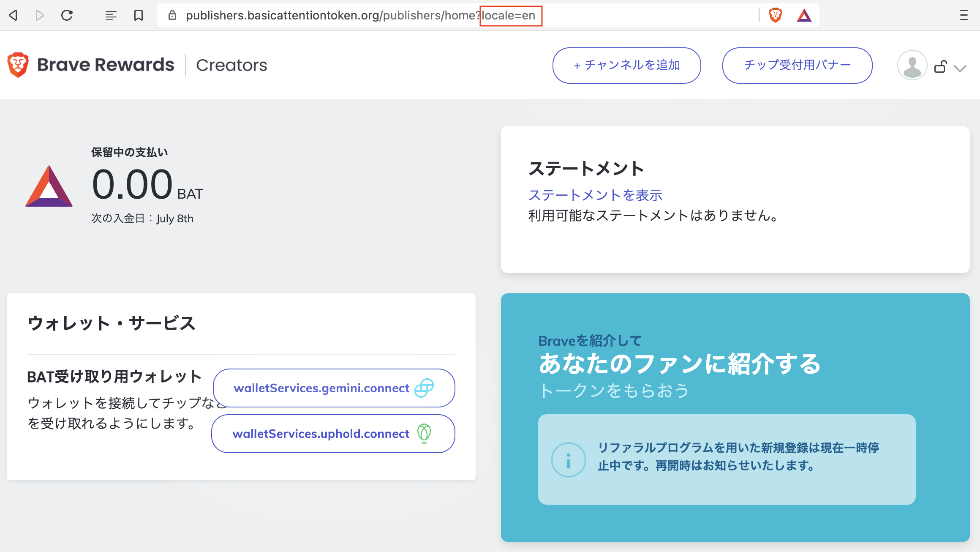The image size is (980, 552).
Task: Click the ウォレット・サービス heading
Action: (112, 323)
